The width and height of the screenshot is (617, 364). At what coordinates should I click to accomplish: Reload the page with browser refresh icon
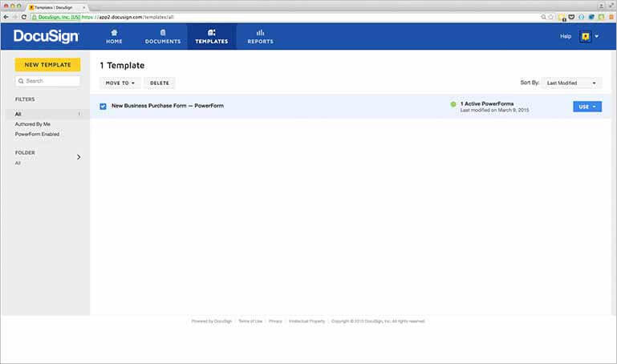coord(24,16)
